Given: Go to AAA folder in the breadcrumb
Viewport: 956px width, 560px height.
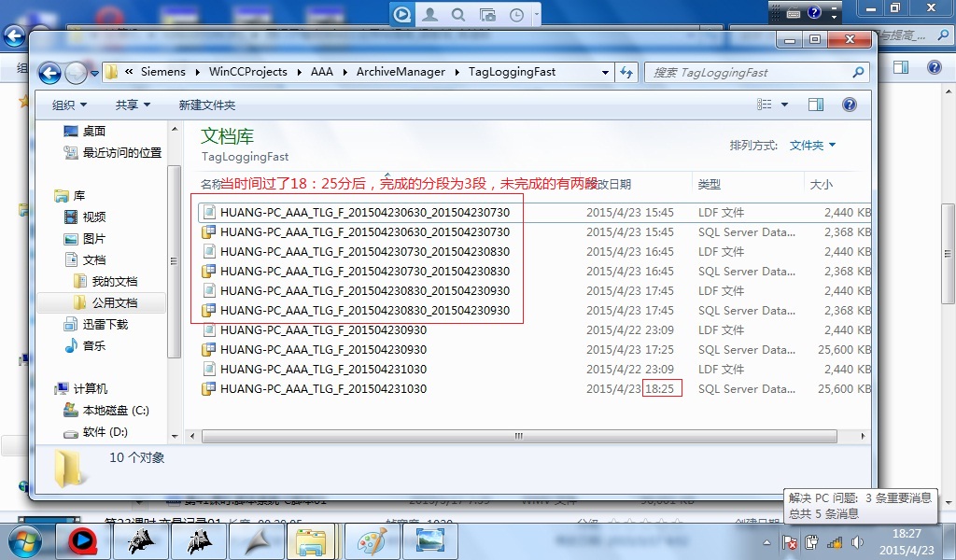Looking at the screenshot, I should coord(322,72).
